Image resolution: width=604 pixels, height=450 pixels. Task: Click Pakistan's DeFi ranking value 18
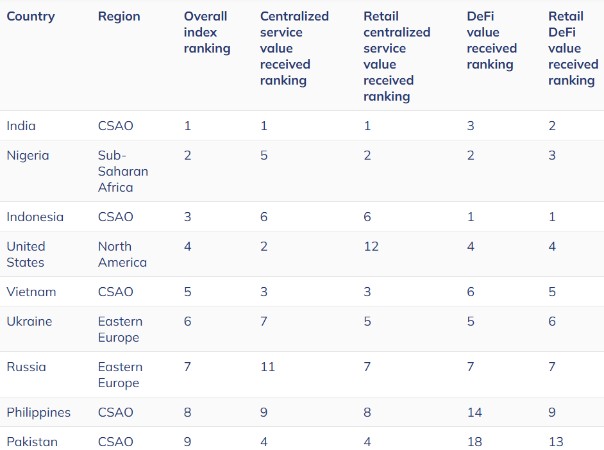tap(474, 441)
